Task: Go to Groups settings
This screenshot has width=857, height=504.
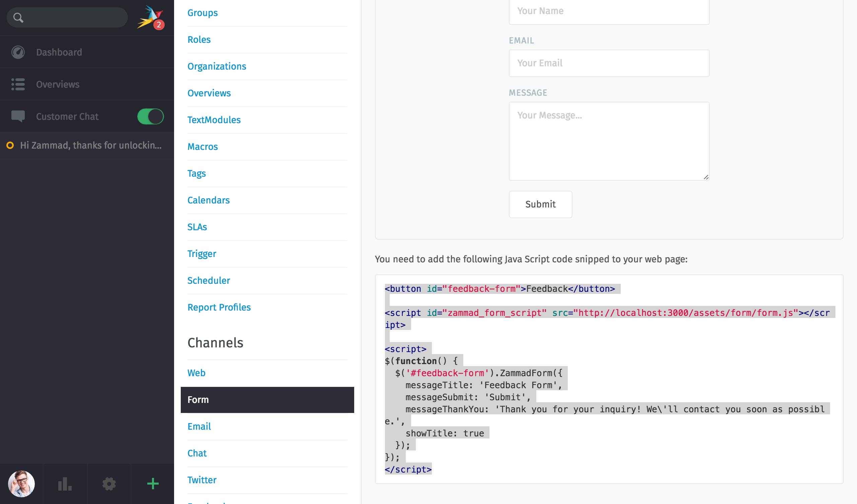Action: (x=202, y=13)
